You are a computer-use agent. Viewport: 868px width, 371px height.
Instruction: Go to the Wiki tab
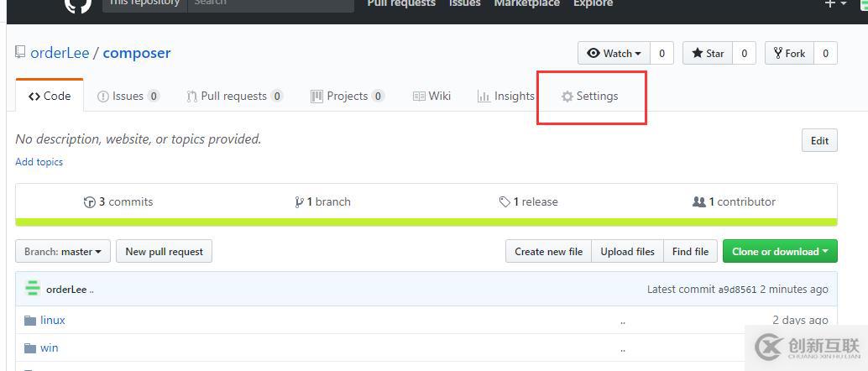point(431,96)
